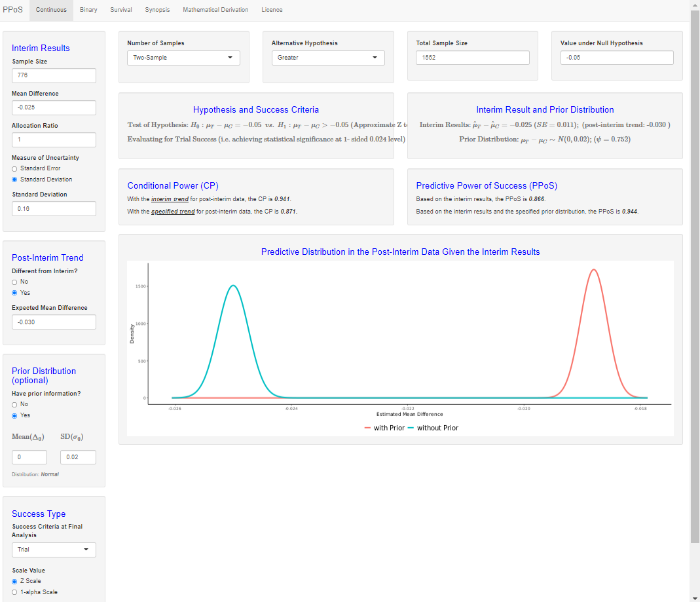The height and width of the screenshot is (602, 700).
Task: Go to Mathematical Derivation tab
Action: coord(215,10)
